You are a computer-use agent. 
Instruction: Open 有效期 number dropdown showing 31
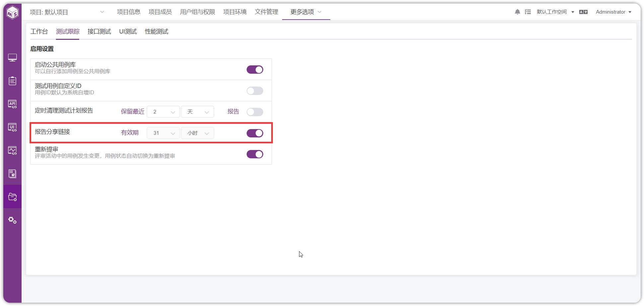pos(163,133)
